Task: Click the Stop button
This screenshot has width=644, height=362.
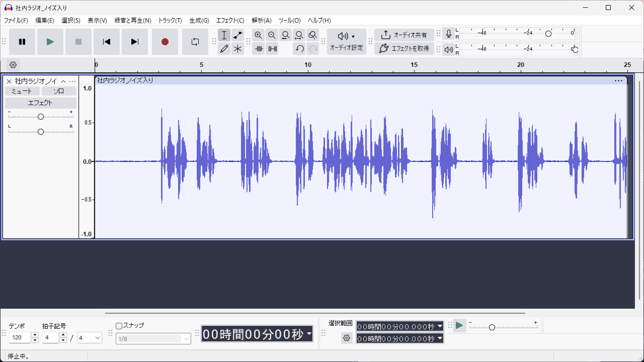Action: point(78,42)
